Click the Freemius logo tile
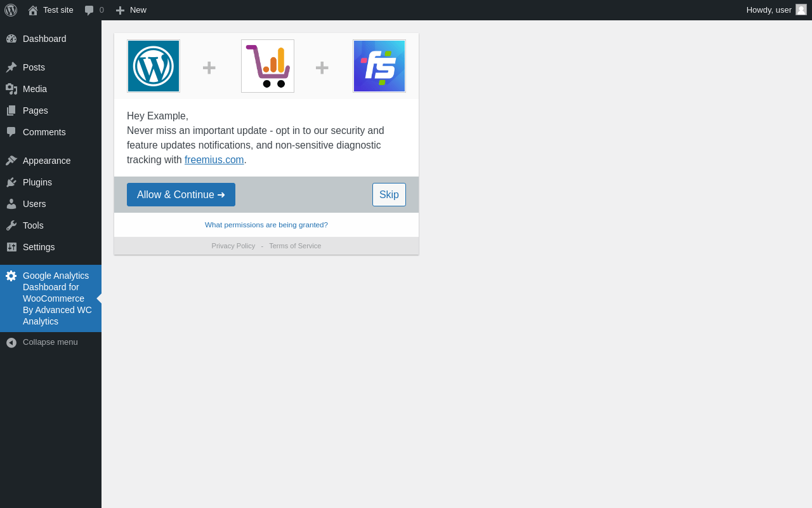The image size is (812, 508). coord(379,66)
